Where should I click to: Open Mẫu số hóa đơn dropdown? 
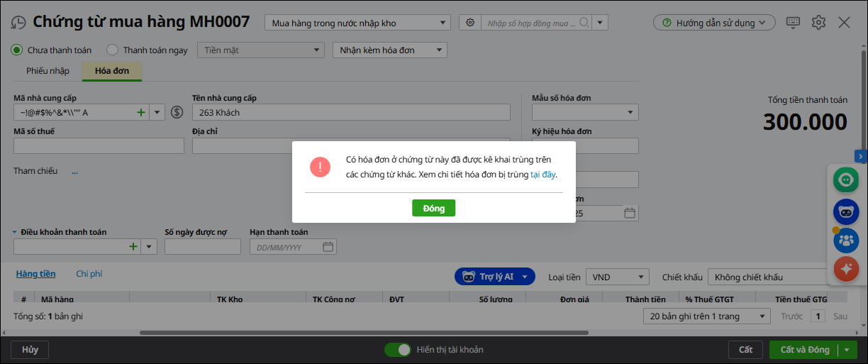pyautogui.click(x=585, y=112)
